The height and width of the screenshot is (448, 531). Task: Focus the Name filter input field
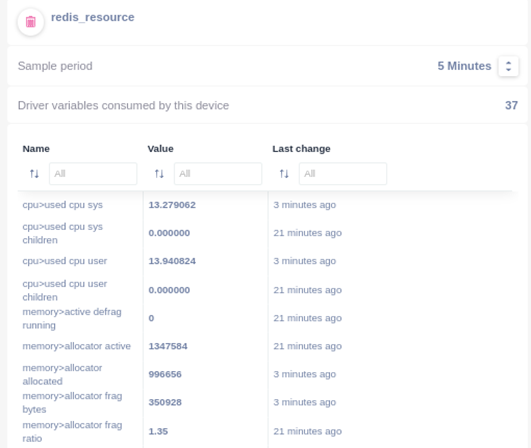point(93,174)
